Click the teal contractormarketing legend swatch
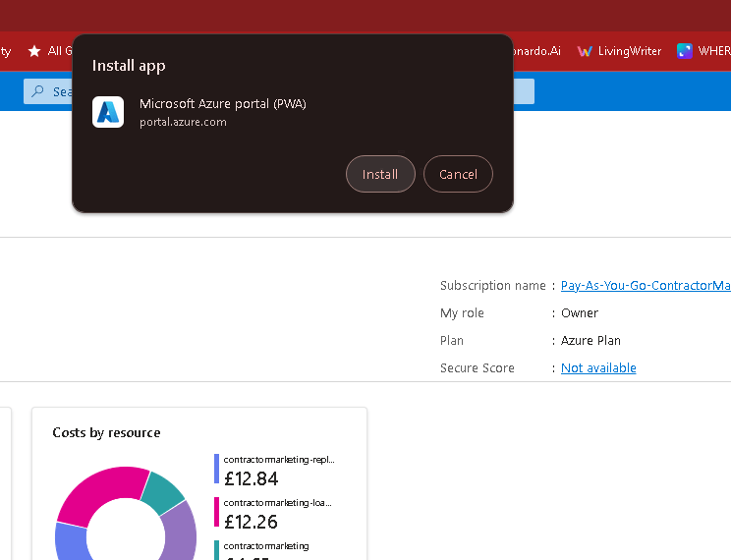 pyautogui.click(x=216, y=550)
